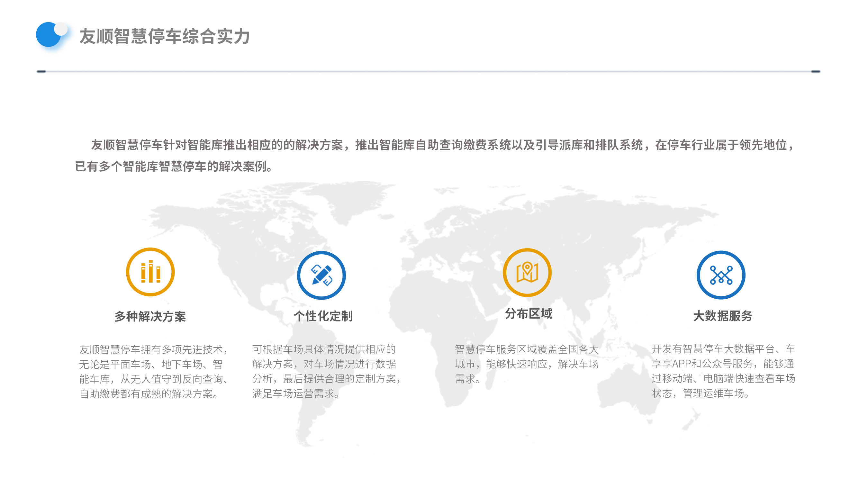Click the title 友顺智慧停车综合实力
The height and width of the screenshot is (488, 868).
(164, 36)
